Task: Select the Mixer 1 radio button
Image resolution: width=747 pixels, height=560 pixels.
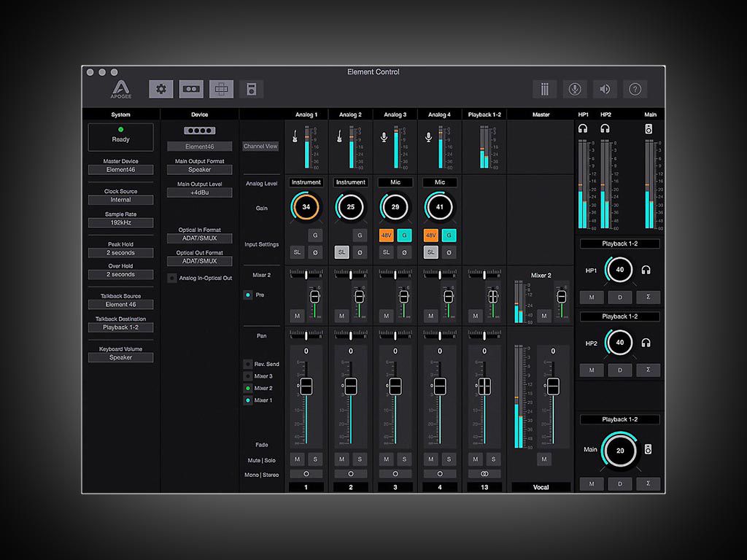Action: (x=248, y=399)
